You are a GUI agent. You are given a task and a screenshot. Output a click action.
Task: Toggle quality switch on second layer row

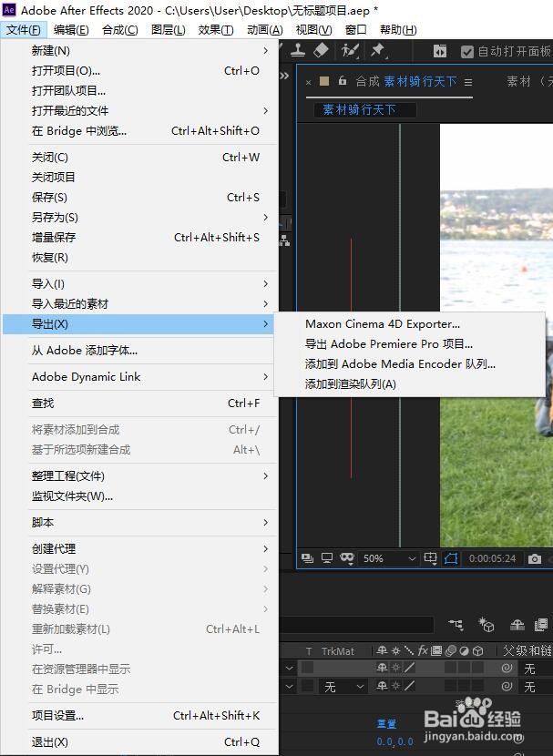(409, 686)
